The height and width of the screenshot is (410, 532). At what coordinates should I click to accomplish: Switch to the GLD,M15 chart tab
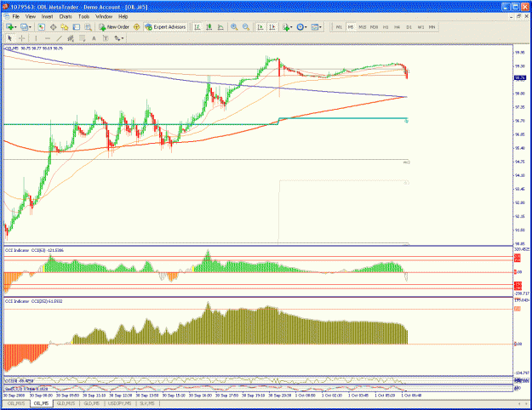click(x=66, y=403)
